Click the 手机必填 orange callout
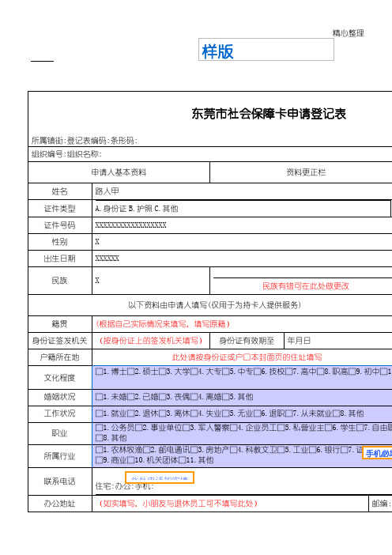 pos(377,454)
